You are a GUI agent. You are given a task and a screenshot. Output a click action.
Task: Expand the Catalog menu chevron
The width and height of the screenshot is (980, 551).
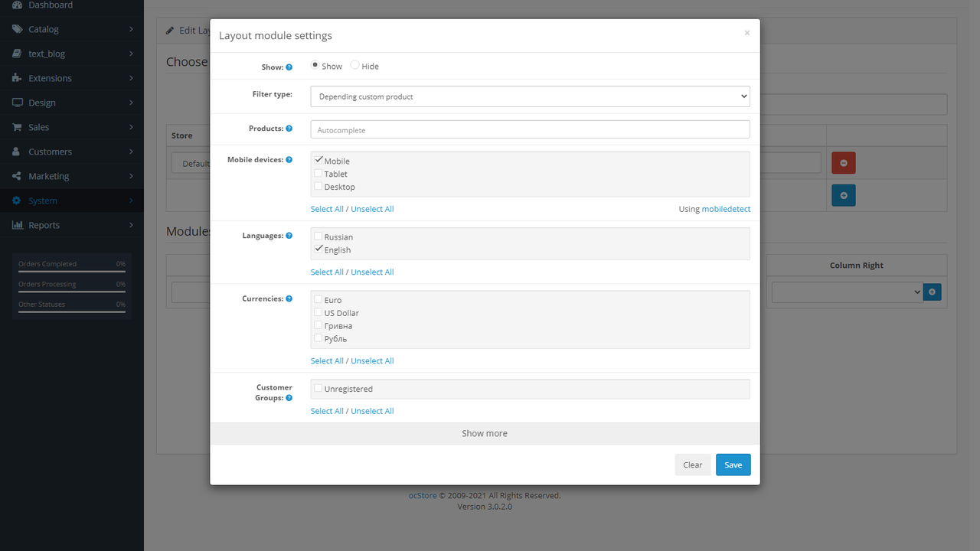[131, 29]
